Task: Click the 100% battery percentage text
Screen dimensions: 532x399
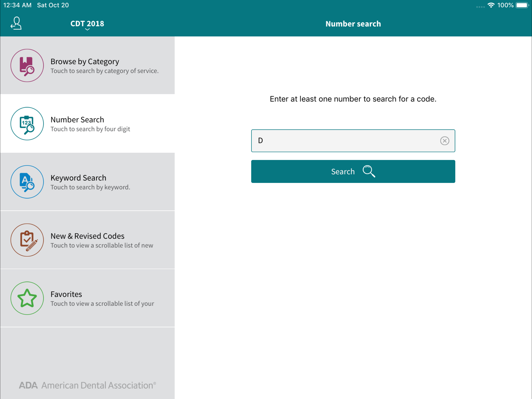Action: (x=505, y=5)
